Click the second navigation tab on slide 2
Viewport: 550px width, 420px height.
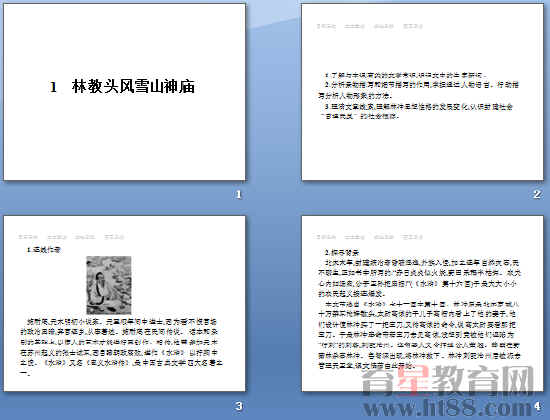[354, 26]
